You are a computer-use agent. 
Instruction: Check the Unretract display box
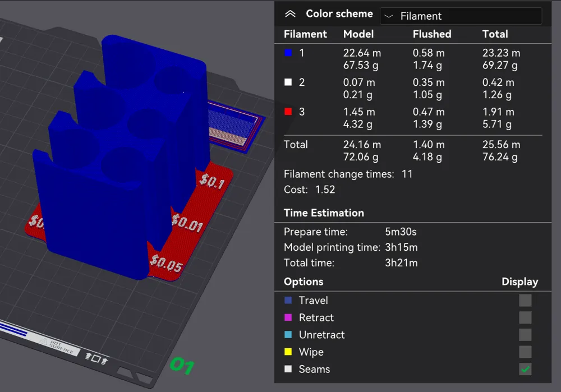click(525, 335)
